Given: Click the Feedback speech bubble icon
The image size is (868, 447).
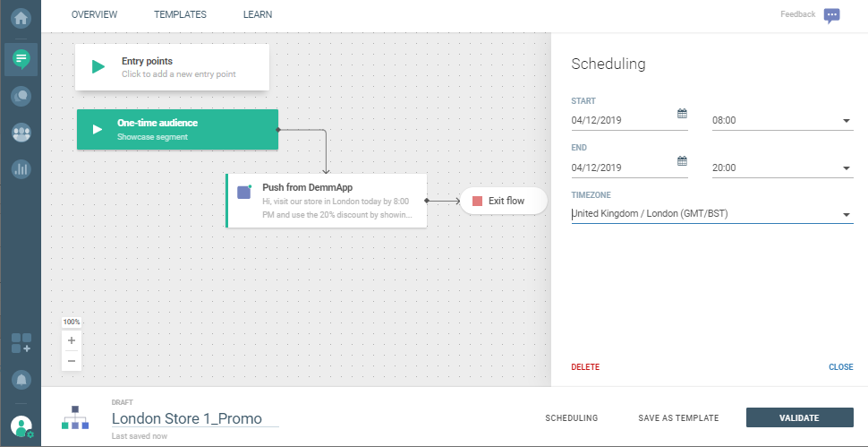Looking at the screenshot, I should (831, 15).
